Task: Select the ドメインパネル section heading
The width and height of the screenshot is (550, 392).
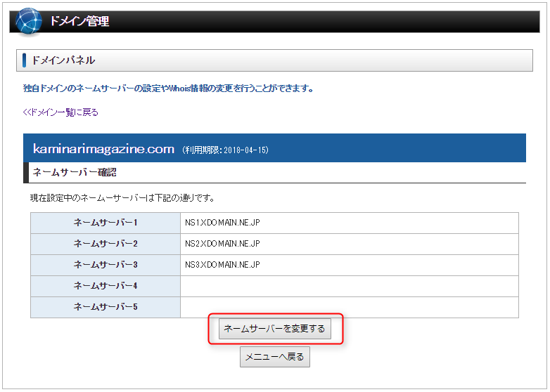Action: (63, 60)
